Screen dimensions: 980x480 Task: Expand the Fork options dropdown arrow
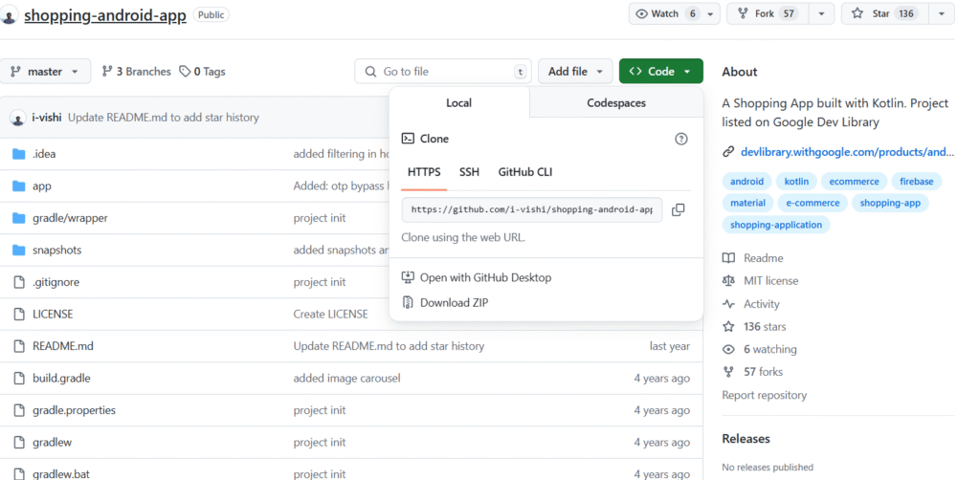pos(822,13)
